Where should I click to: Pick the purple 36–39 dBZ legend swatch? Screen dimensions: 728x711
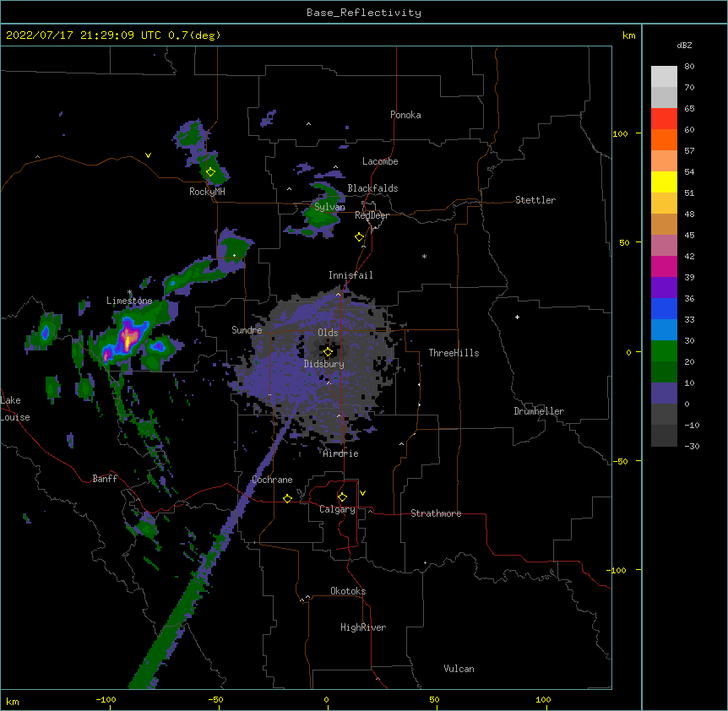(x=664, y=288)
